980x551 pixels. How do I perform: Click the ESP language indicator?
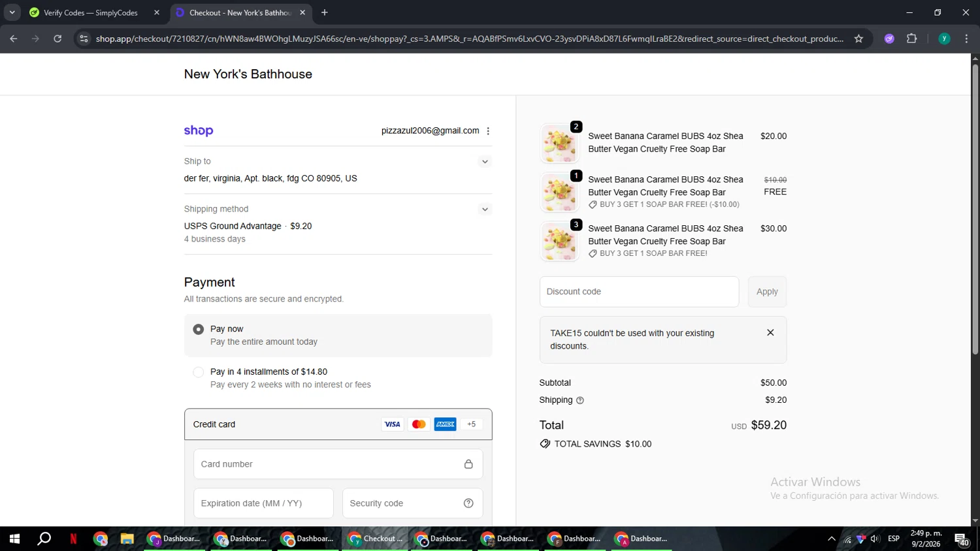coord(894,539)
